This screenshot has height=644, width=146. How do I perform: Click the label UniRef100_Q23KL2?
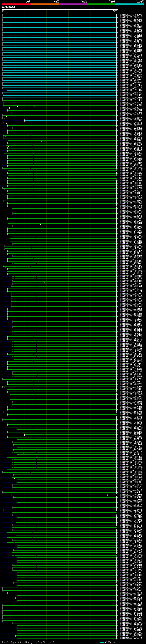tap(131, 128)
